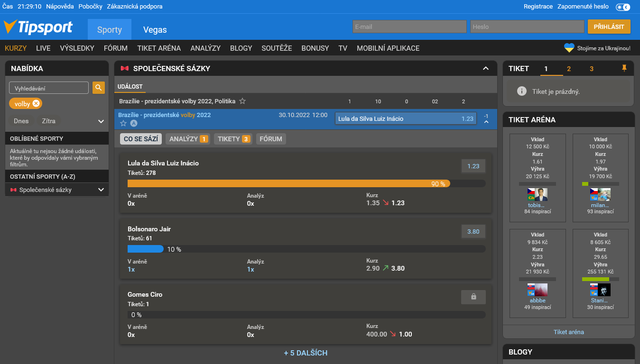Expand Společenské sázky in sidebar

(x=101, y=190)
